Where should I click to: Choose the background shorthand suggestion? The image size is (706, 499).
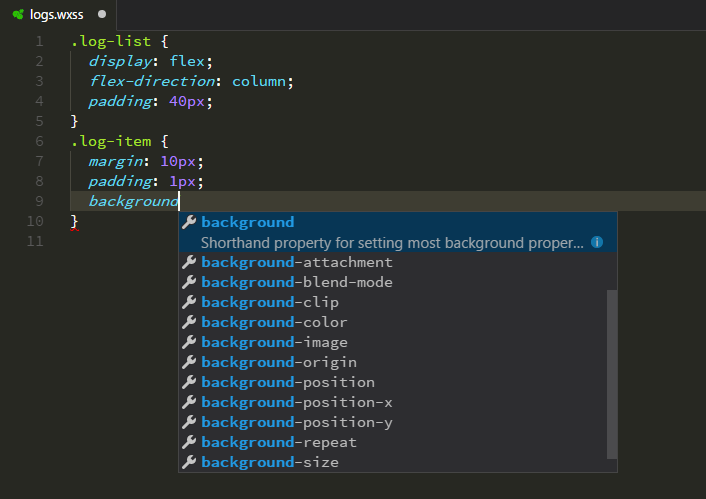(398, 232)
